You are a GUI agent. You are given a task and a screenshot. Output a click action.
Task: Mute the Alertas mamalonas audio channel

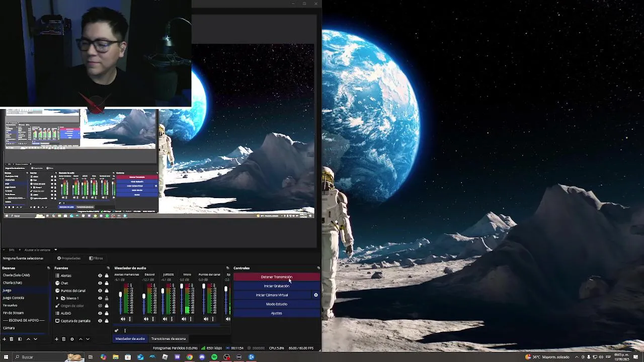point(123,319)
